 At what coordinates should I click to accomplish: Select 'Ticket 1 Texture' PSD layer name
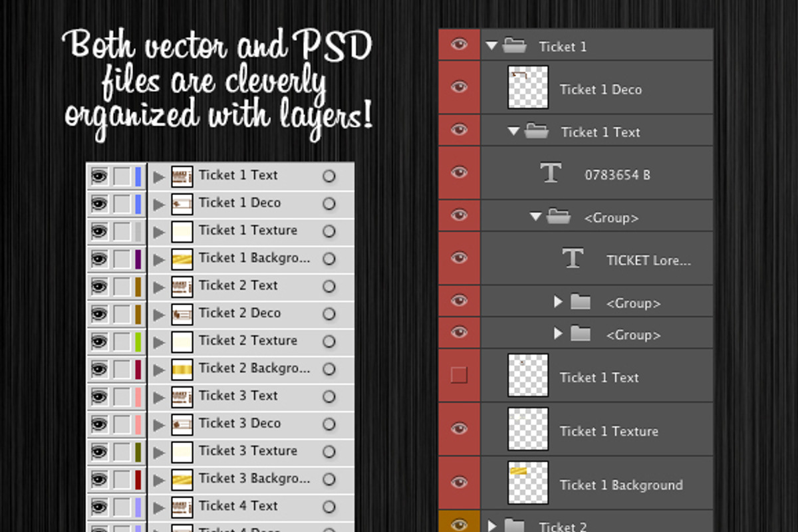(608, 431)
